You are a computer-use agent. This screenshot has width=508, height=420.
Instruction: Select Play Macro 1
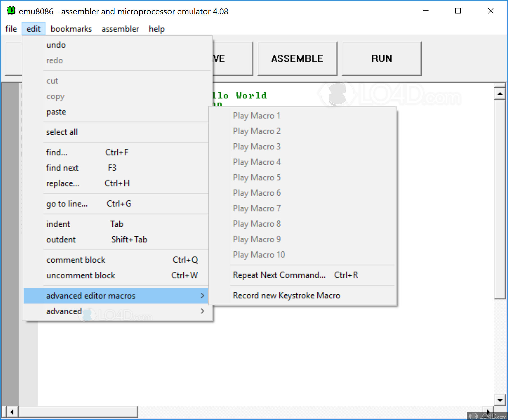click(303, 116)
